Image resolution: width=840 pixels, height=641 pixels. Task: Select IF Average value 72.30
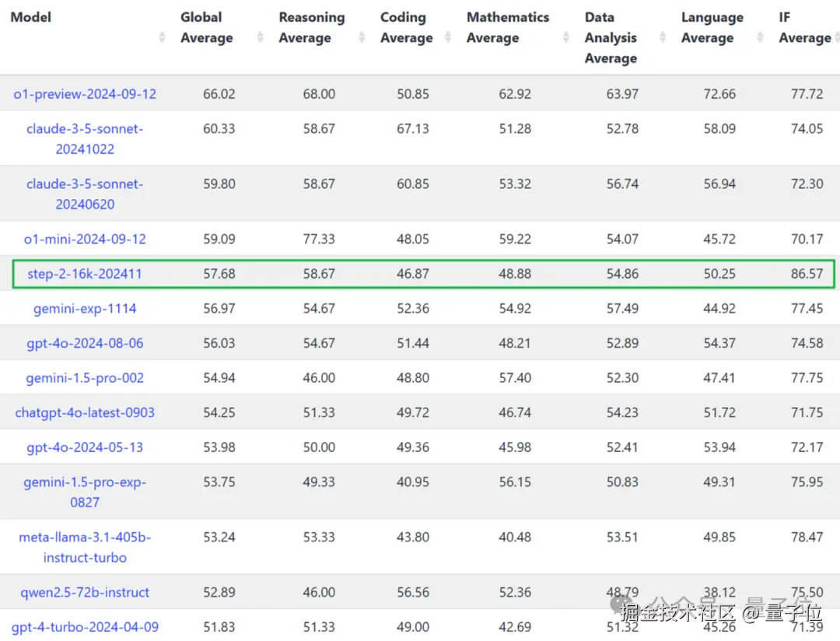(x=807, y=184)
